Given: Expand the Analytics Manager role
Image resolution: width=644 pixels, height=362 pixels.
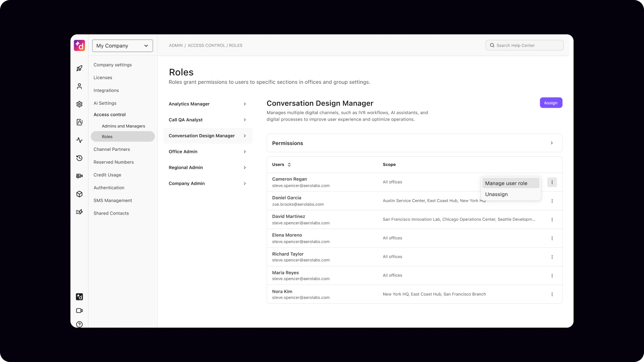Looking at the screenshot, I should pyautogui.click(x=208, y=103).
